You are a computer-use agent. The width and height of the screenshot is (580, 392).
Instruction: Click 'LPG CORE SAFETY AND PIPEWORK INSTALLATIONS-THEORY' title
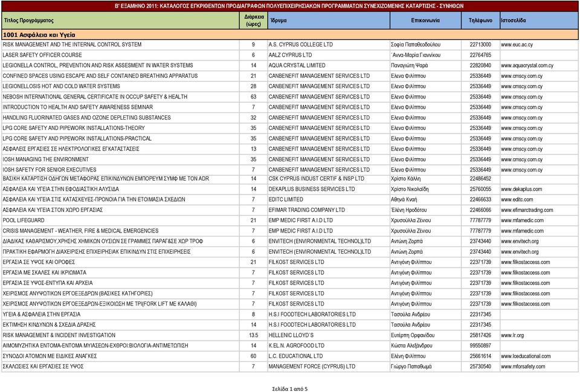tap(74, 128)
